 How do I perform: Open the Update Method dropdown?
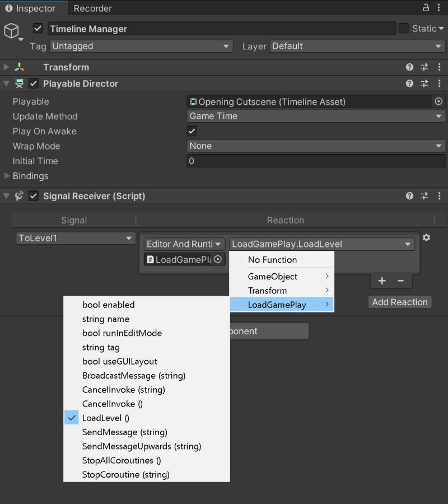pyautogui.click(x=316, y=116)
